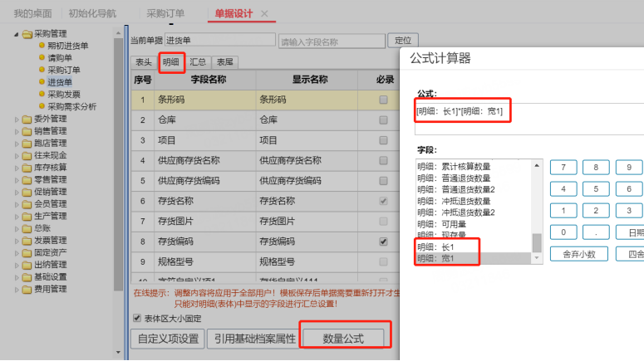Toggle 必录 checkbox for 项目 row
The height and width of the screenshot is (361, 644).
383,140
